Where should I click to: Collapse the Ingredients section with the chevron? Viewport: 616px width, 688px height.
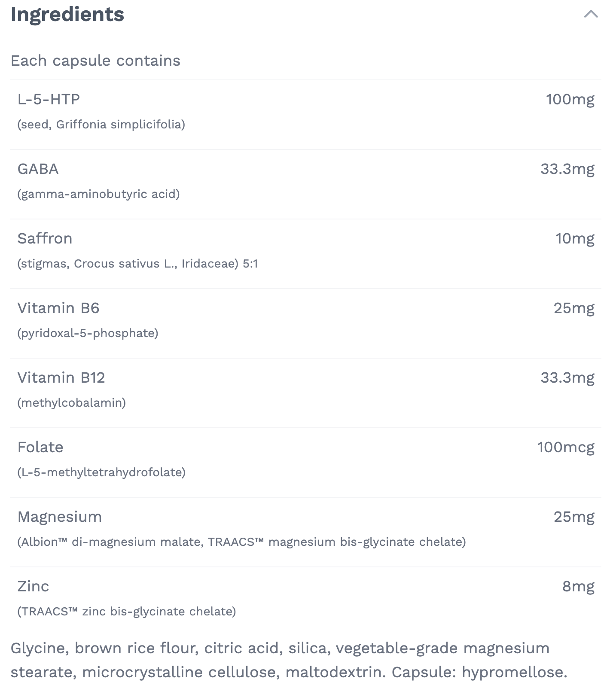[591, 14]
